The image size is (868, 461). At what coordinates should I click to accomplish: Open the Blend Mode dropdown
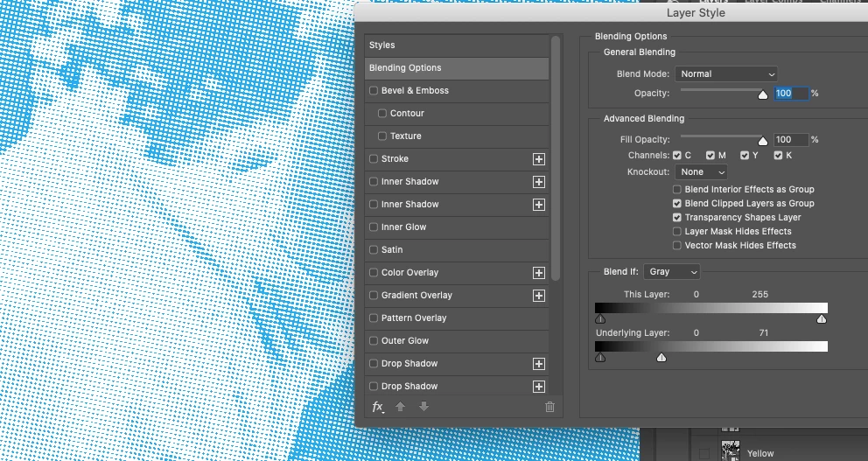point(725,74)
